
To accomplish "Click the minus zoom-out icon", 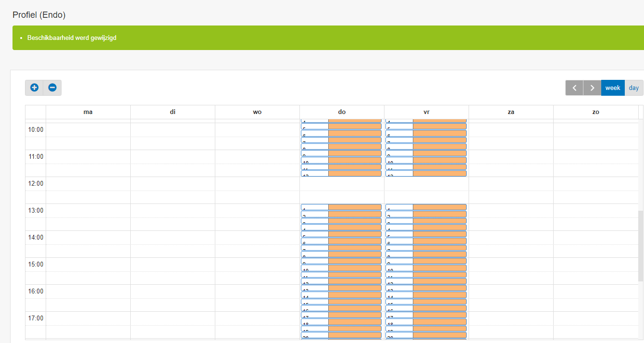I will pyautogui.click(x=52, y=88).
